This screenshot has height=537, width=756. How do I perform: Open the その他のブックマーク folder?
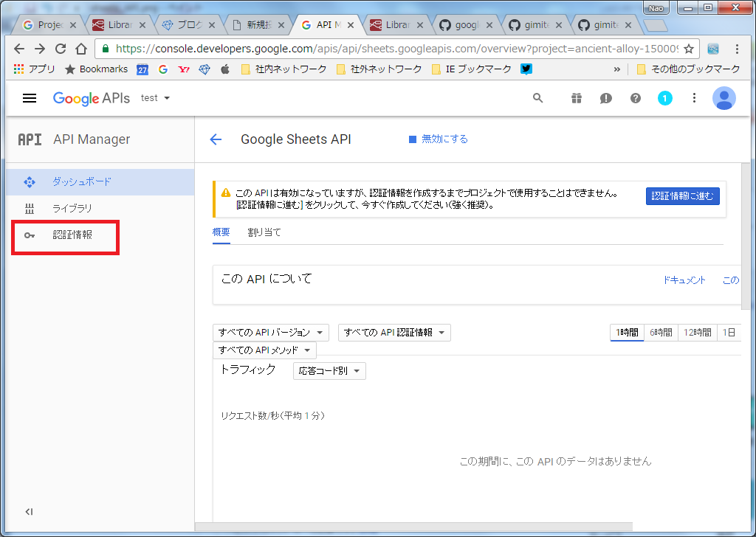[688, 69]
